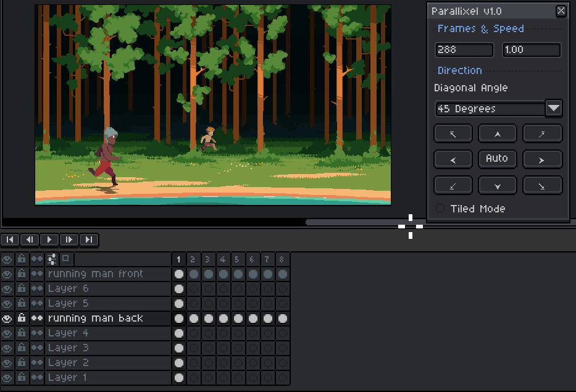
Task: Toggle visibility of Layer 3
Action: click(x=7, y=348)
